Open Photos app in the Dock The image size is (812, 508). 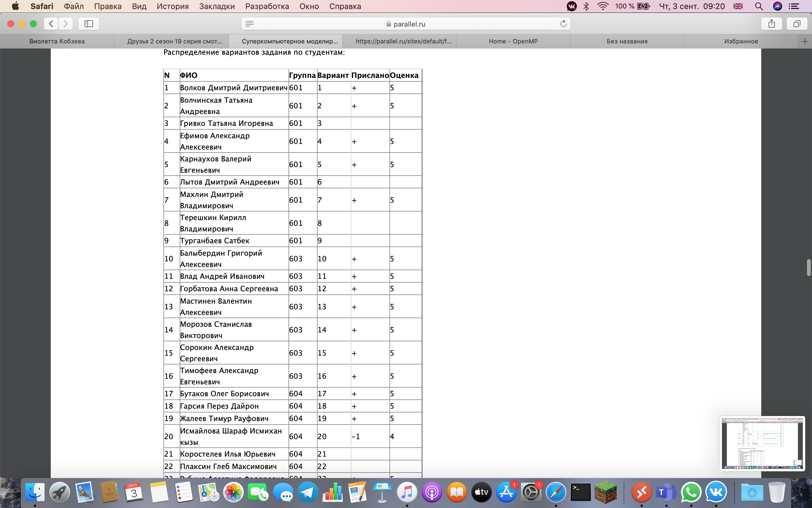point(233,492)
